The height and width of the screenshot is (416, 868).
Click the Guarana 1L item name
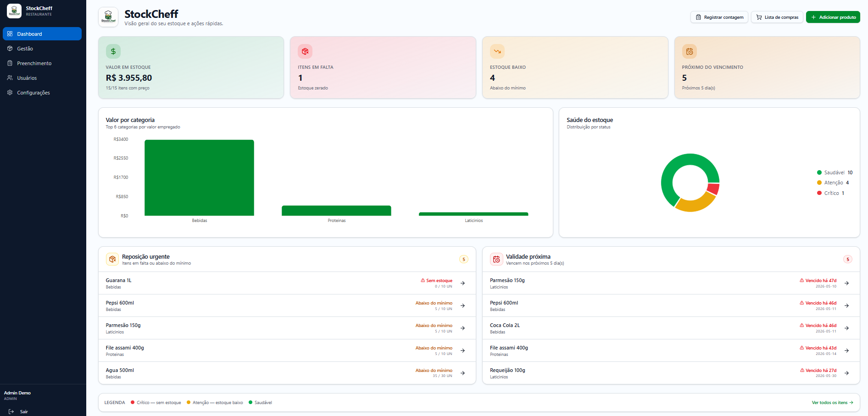(119, 280)
